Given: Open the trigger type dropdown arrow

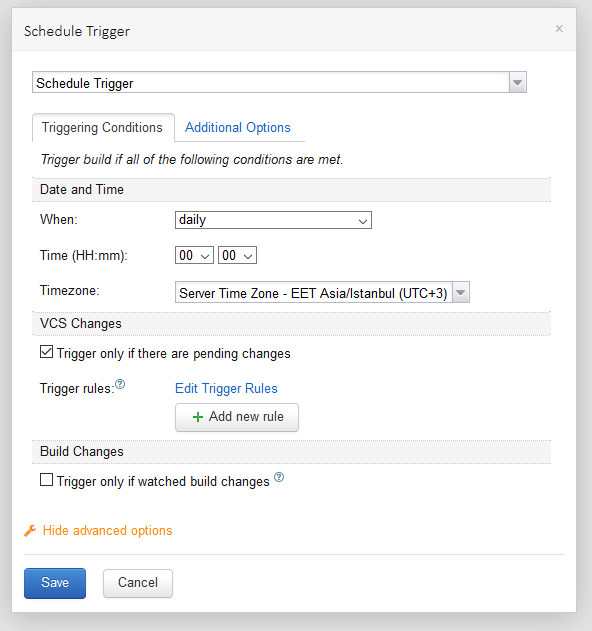Looking at the screenshot, I should pyautogui.click(x=518, y=82).
